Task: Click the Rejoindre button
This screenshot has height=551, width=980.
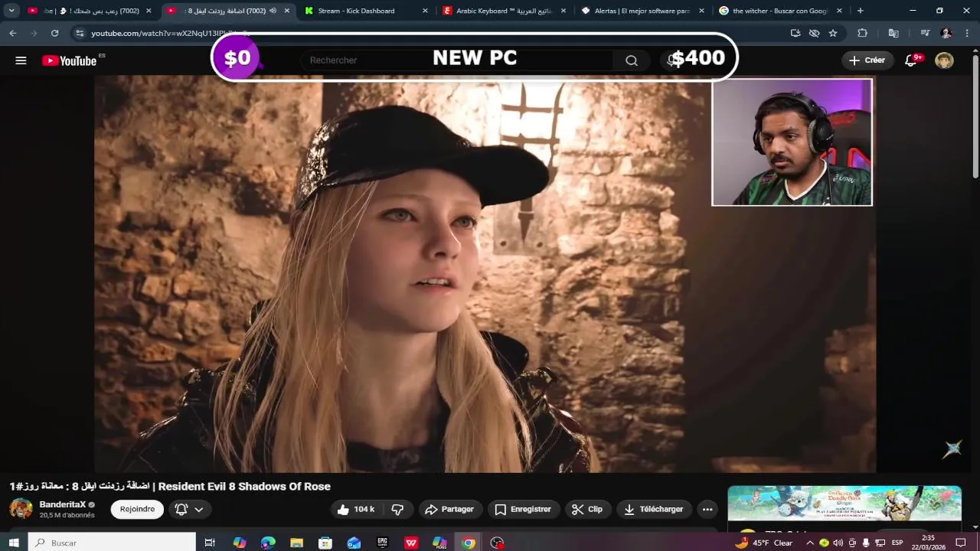Action: click(137, 509)
